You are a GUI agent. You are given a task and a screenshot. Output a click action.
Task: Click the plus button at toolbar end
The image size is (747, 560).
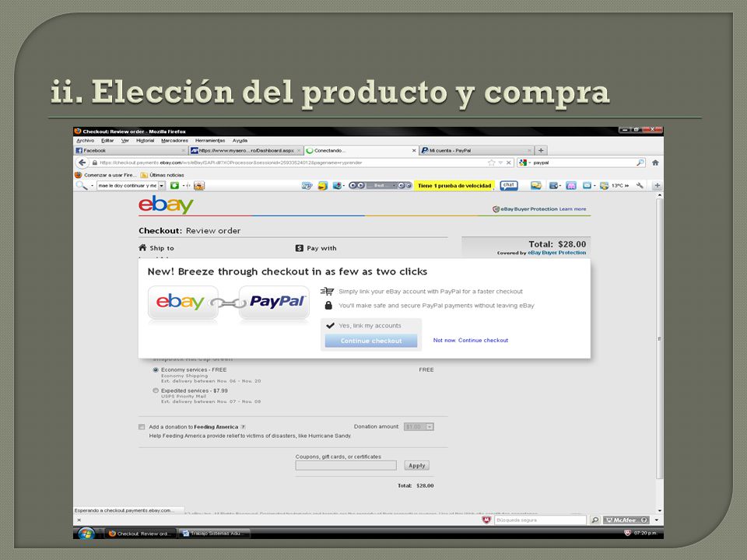[658, 185]
